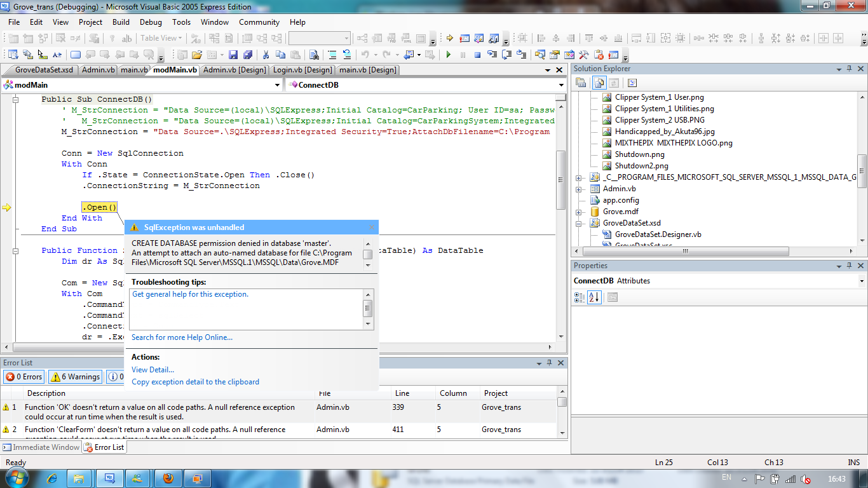
Task: Open the Solution Explorer window position dropdown
Action: pyautogui.click(x=838, y=69)
